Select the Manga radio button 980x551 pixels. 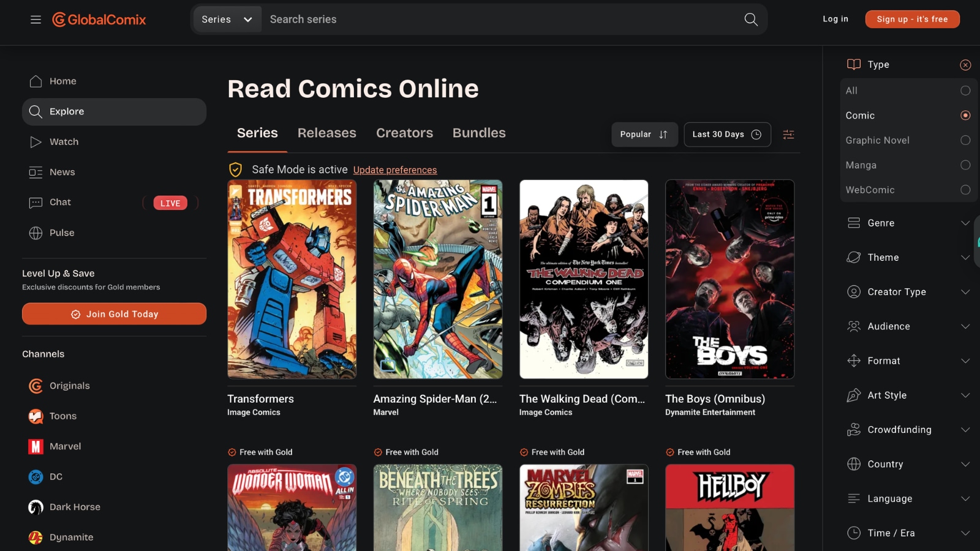tap(965, 165)
